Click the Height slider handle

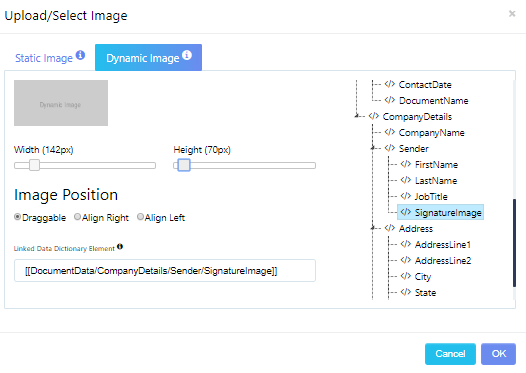(183, 165)
